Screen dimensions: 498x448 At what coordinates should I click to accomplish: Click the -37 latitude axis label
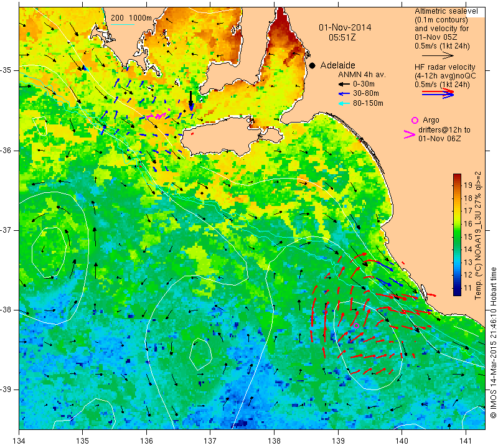[6, 230]
